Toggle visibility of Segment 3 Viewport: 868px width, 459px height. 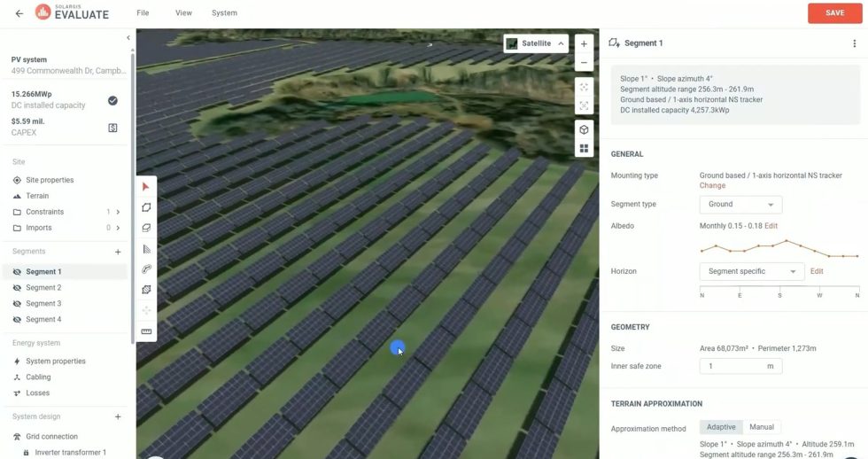(x=17, y=304)
